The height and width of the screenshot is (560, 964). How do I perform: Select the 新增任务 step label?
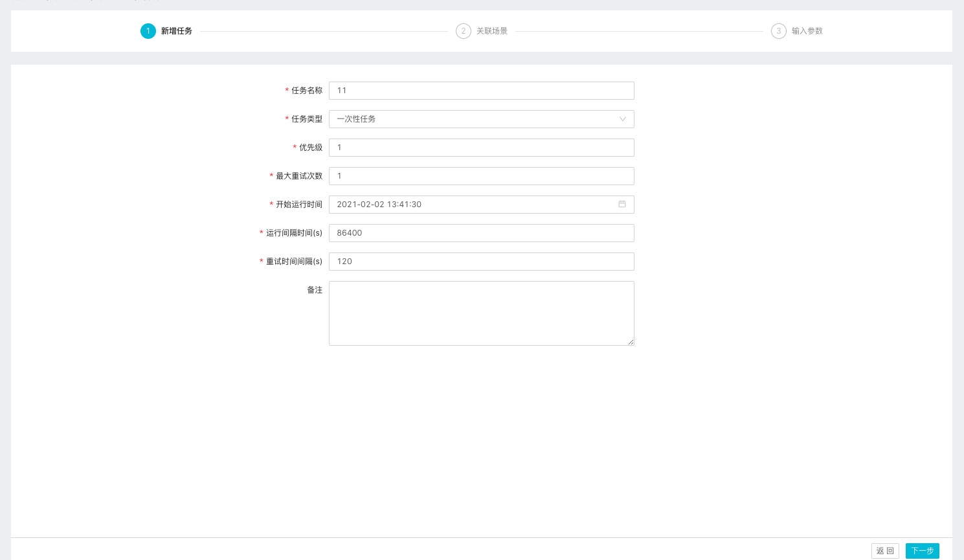pos(177,31)
